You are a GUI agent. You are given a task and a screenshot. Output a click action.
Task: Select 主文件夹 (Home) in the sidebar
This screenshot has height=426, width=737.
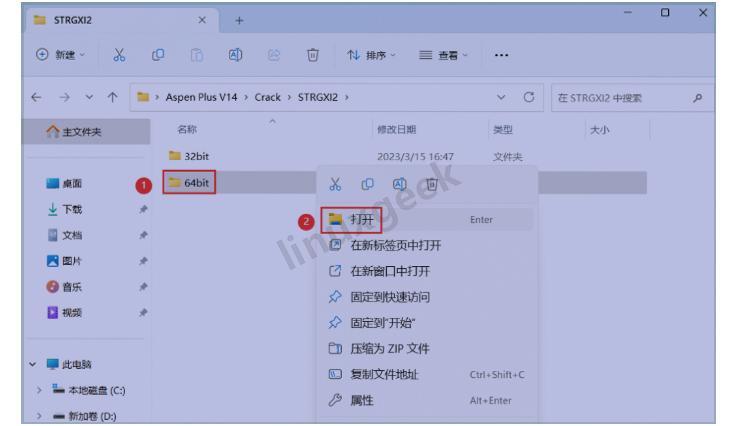[x=87, y=132]
